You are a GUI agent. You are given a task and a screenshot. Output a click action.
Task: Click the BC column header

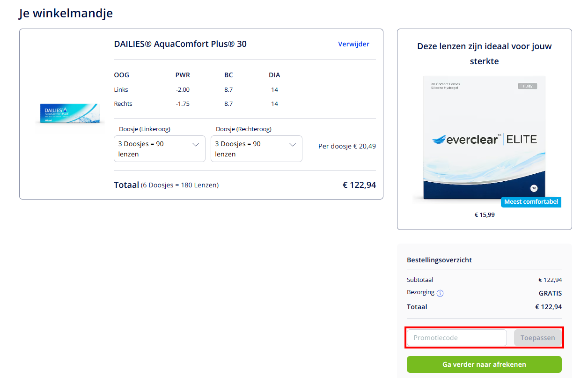click(228, 75)
